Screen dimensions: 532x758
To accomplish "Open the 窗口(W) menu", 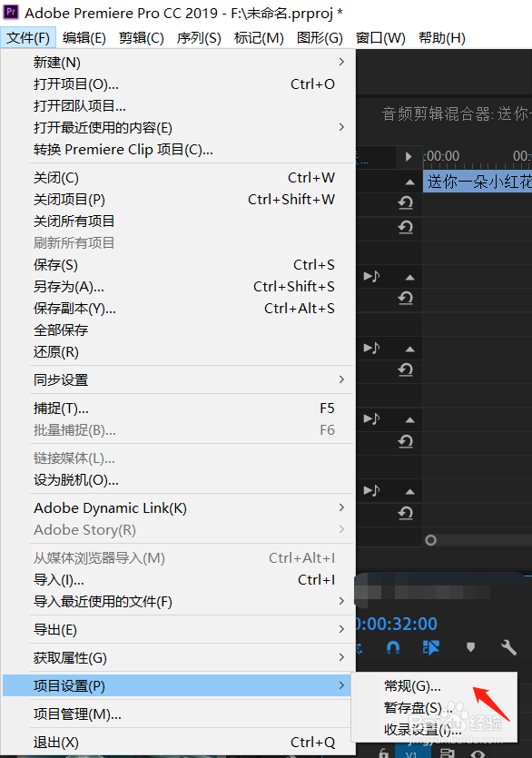I will click(x=380, y=38).
